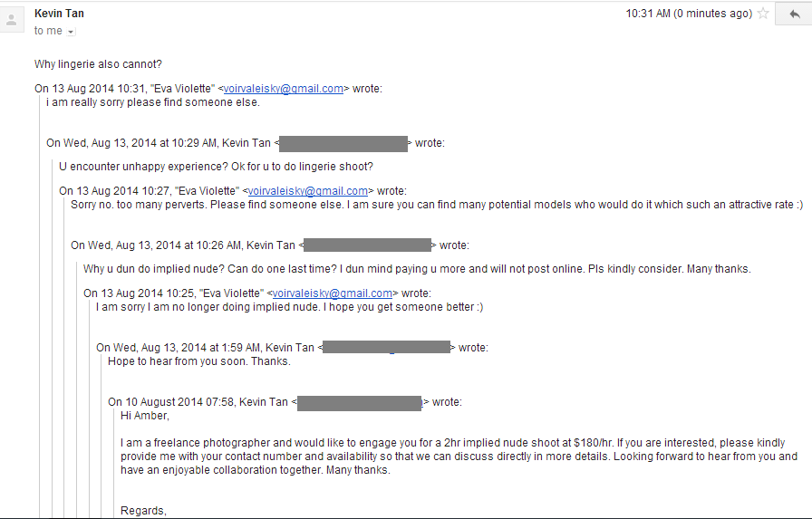Viewport: 812px width, 519px height.
Task: Open the email link in the 10:27 quote header
Action: click(308, 191)
